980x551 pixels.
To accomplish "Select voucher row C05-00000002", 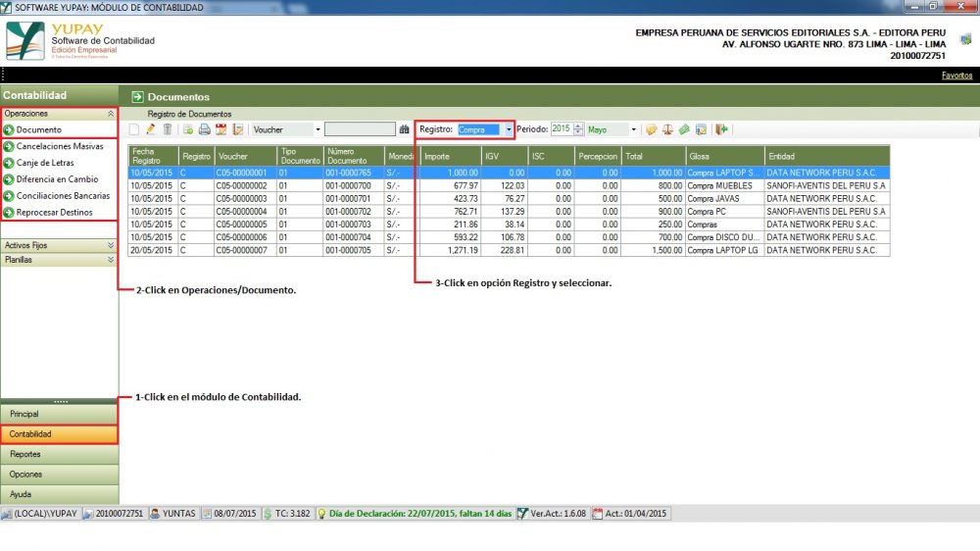I will pyautogui.click(x=509, y=185).
